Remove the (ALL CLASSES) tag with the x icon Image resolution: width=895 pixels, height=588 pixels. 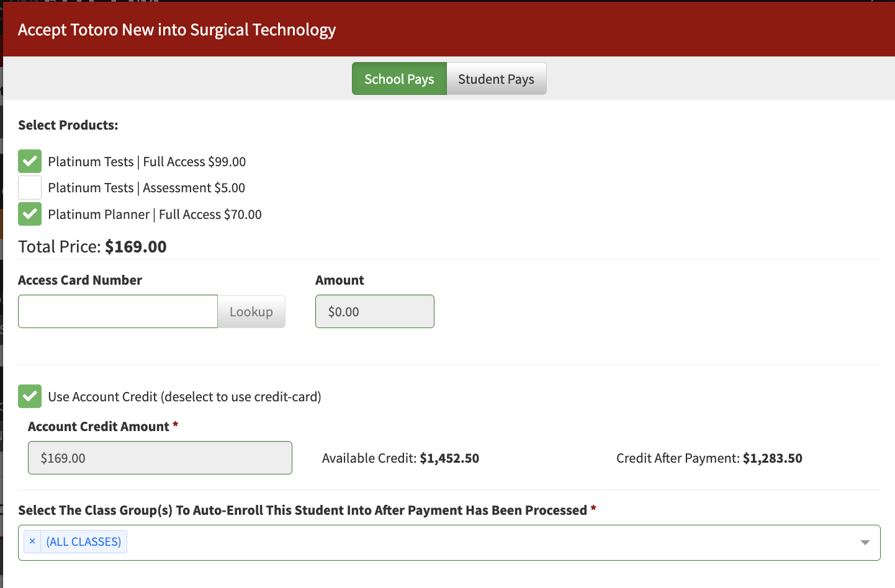pyautogui.click(x=32, y=541)
